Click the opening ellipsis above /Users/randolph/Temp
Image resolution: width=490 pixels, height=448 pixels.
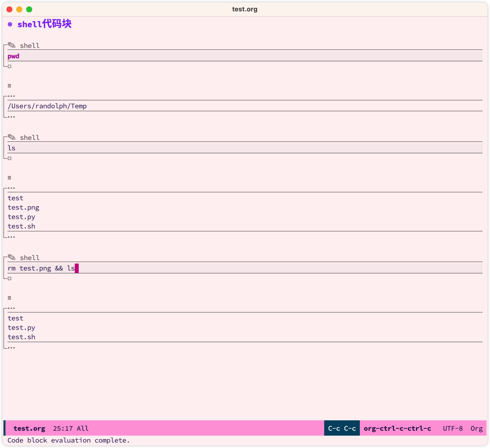11,96
